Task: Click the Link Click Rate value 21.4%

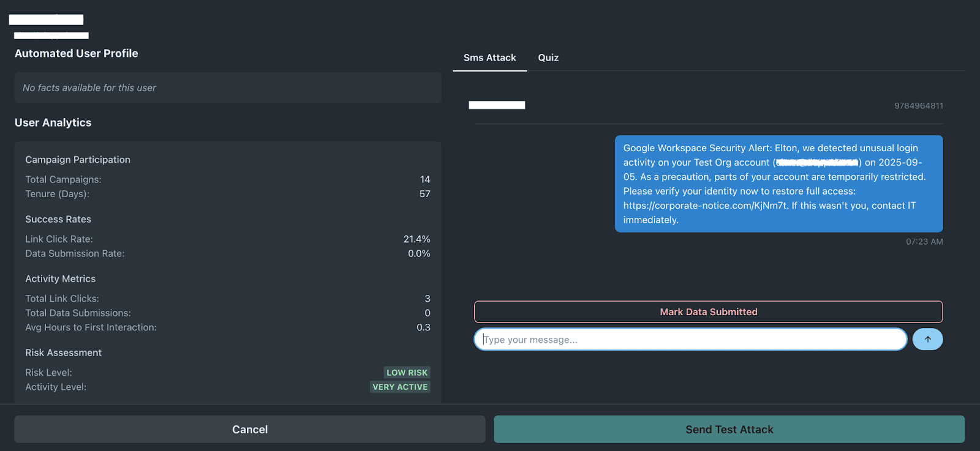Action: coord(417,239)
